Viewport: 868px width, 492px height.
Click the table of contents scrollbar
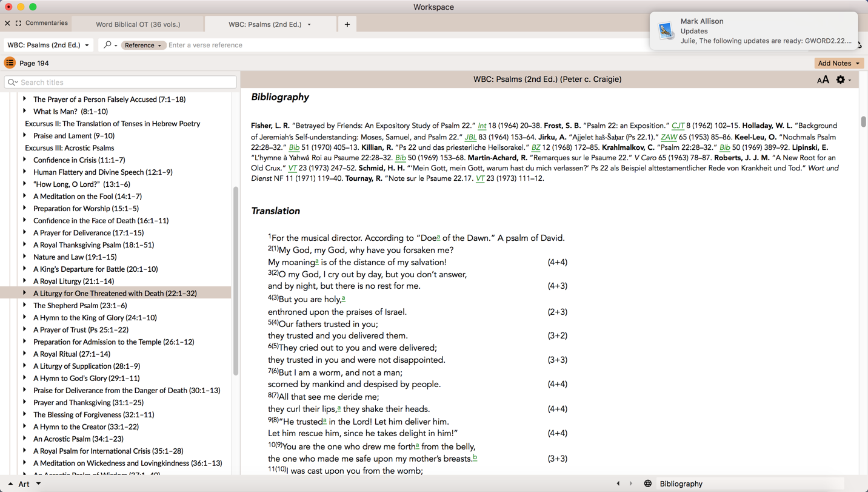[236, 281]
